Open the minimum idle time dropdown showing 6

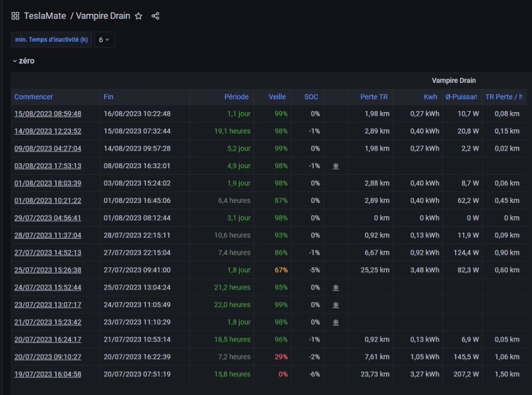pyautogui.click(x=105, y=39)
